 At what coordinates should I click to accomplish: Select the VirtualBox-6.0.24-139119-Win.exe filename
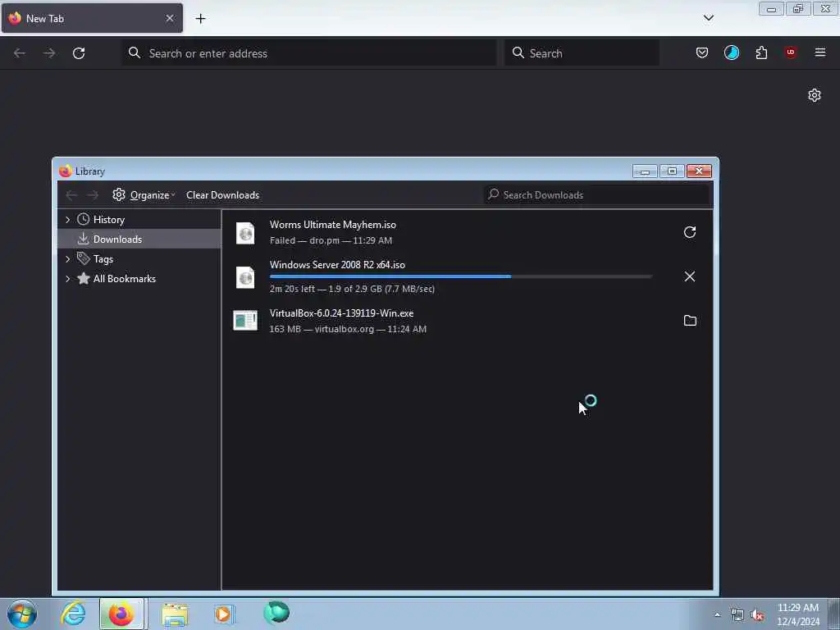point(341,313)
